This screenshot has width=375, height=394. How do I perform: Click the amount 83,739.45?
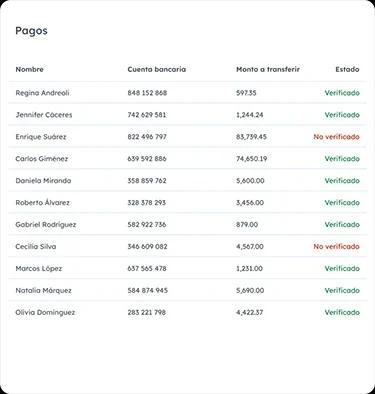tap(251, 137)
